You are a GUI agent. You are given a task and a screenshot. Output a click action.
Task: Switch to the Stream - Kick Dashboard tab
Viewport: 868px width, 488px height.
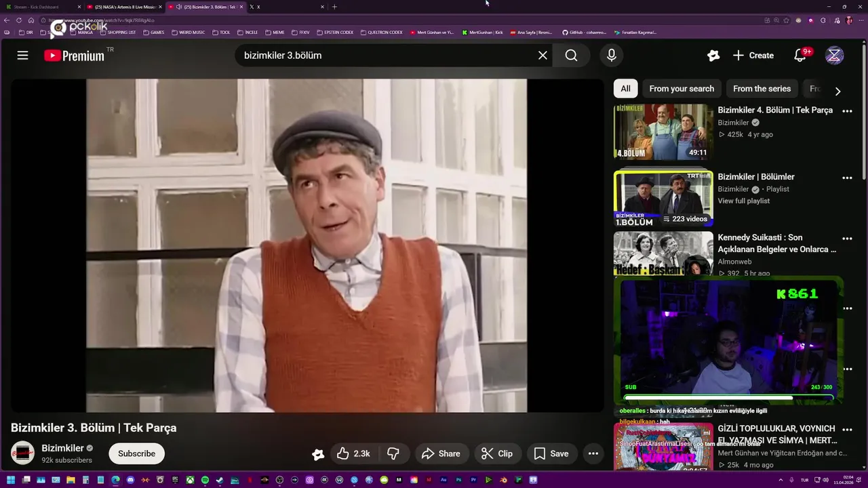point(42,7)
